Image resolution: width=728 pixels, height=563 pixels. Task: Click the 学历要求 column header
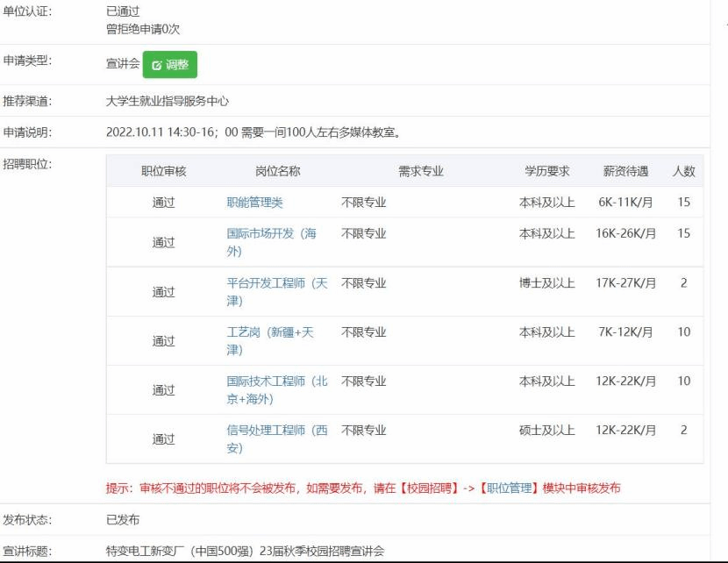pos(547,171)
